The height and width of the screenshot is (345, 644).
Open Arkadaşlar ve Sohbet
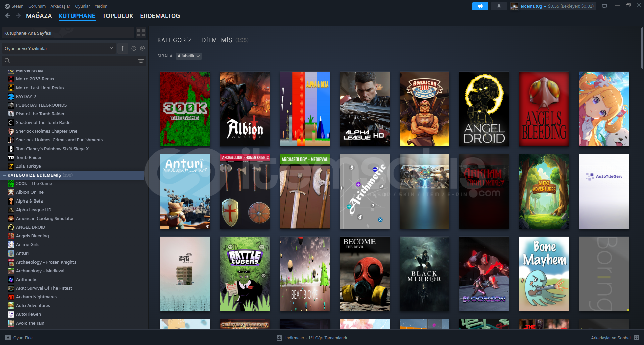pos(611,338)
